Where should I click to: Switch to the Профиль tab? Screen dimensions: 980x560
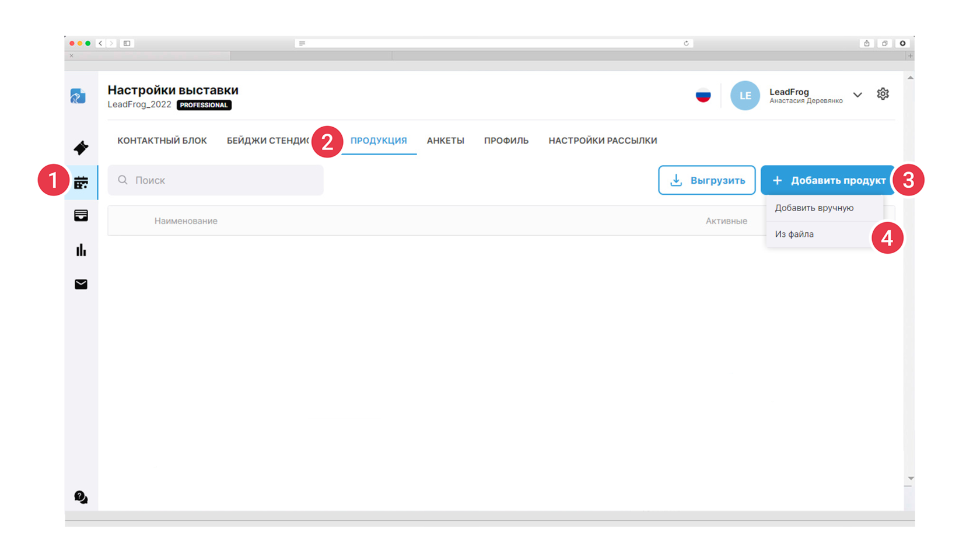pyautogui.click(x=506, y=141)
